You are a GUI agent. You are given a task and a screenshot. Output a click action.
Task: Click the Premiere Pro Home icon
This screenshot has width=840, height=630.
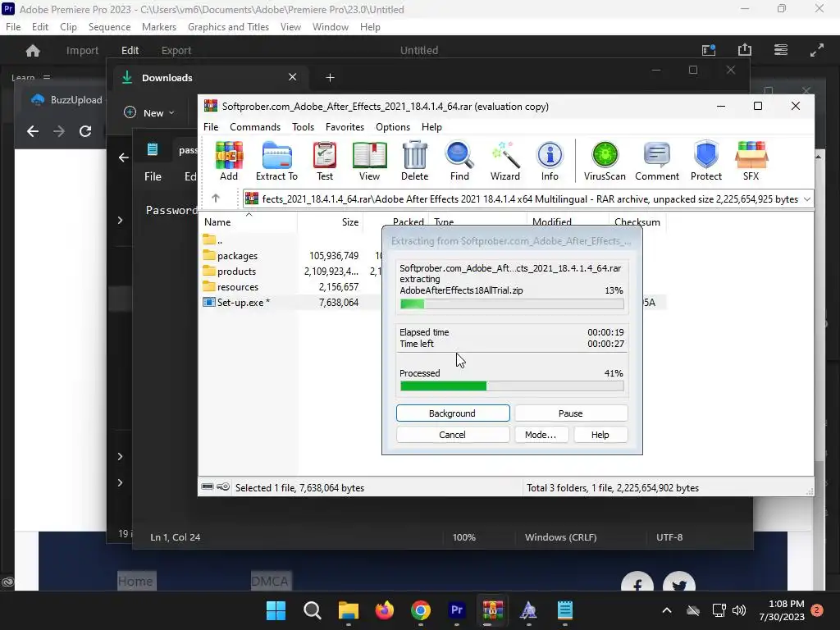pyautogui.click(x=33, y=50)
